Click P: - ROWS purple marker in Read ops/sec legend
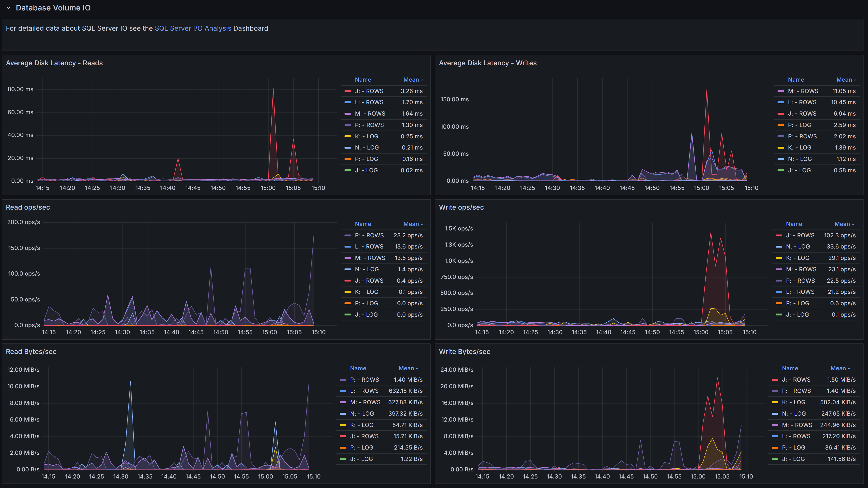This screenshot has height=488, width=868. tap(347, 235)
